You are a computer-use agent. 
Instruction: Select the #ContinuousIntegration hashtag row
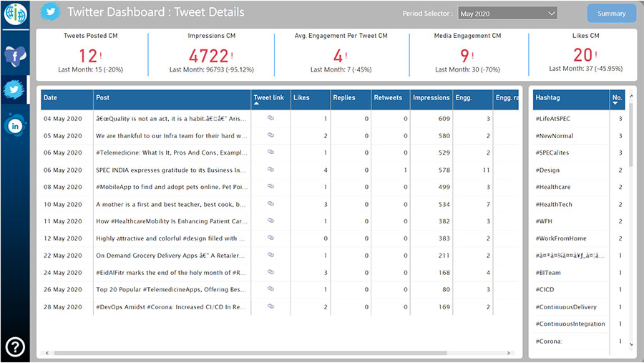point(579,324)
